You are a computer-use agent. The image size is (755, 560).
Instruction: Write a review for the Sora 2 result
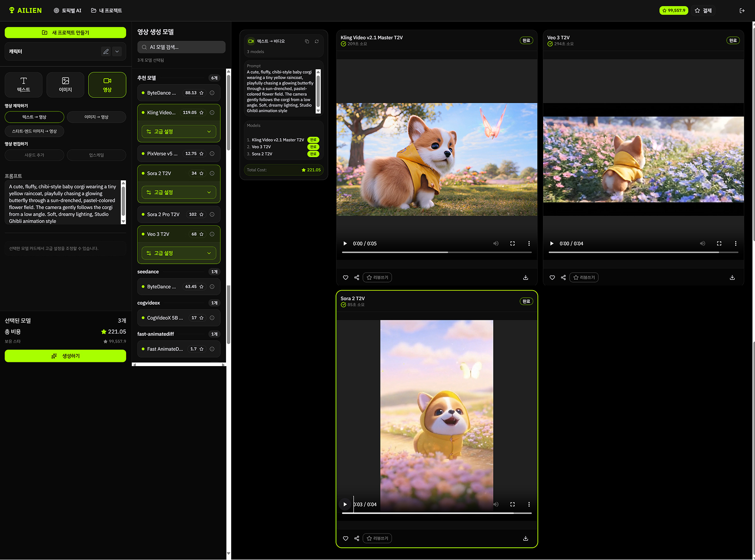[377, 538]
